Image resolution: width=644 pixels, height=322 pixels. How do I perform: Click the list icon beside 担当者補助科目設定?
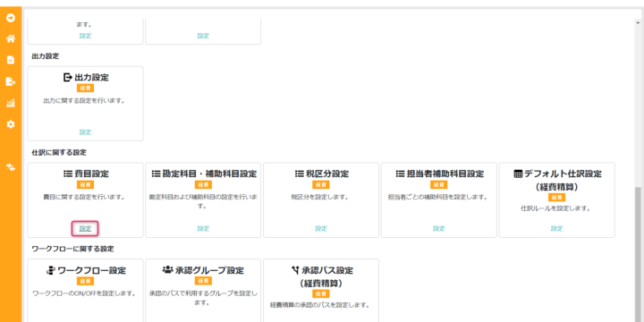coord(400,174)
